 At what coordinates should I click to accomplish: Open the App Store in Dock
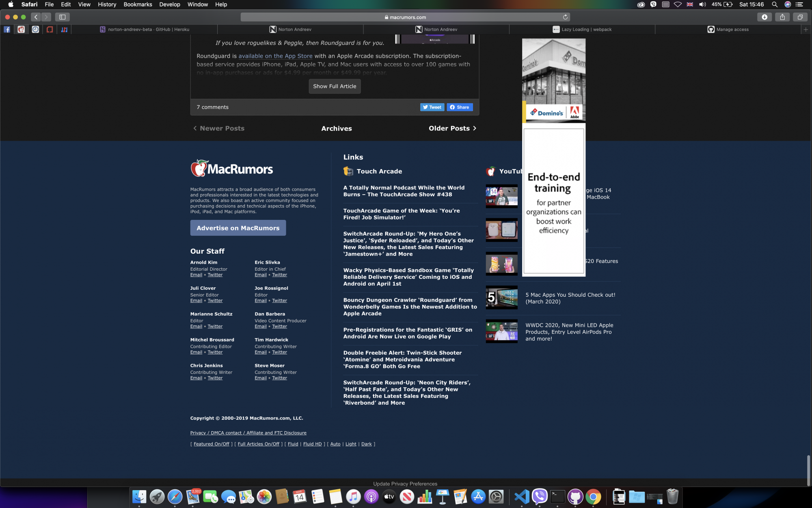click(x=478, y=497)
